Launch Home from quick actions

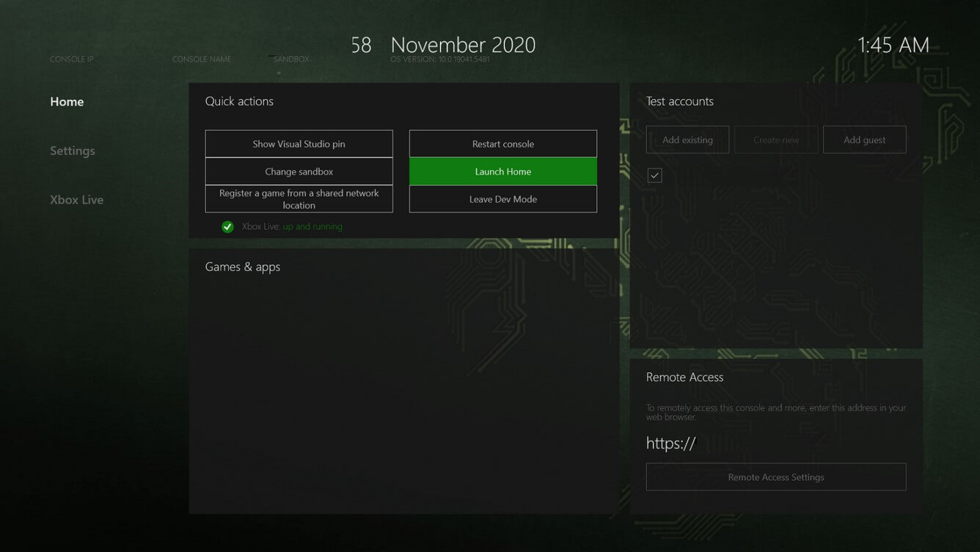point(503,171)
